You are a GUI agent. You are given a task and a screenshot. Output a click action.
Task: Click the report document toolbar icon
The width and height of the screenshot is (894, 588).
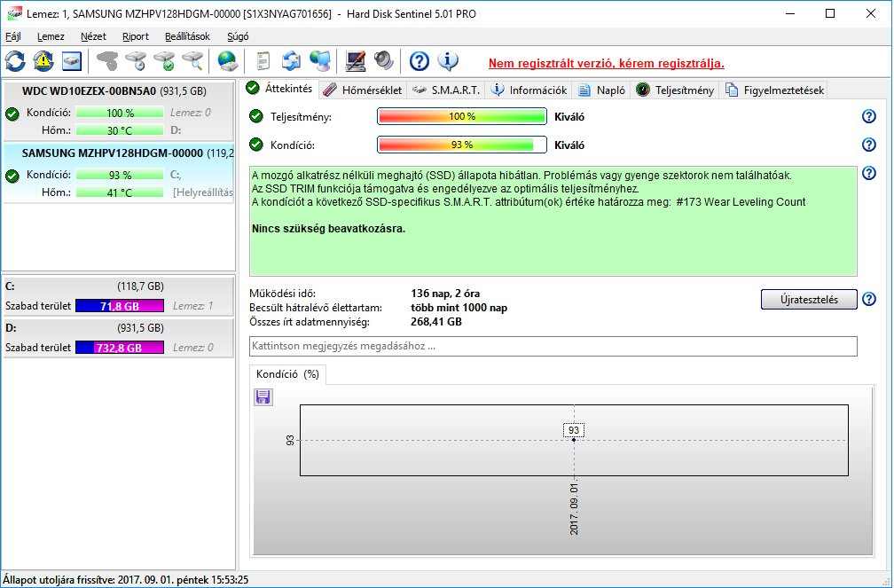(263, 61)
